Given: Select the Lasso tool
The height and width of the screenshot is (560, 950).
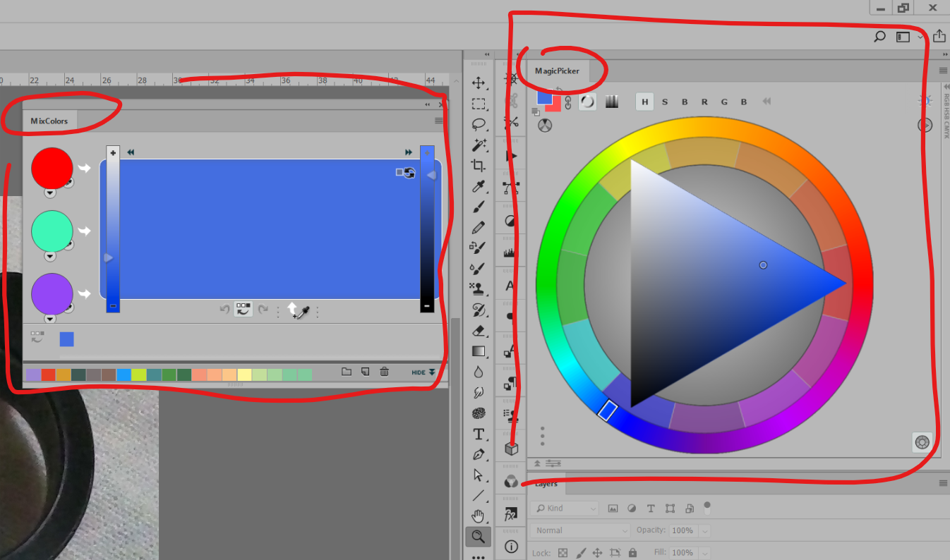Looking at the screenshot, I should 479,125.
